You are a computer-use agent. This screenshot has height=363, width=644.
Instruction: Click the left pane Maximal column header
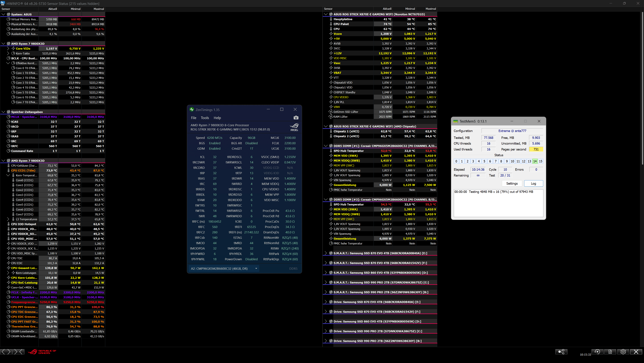pos(93,9)
